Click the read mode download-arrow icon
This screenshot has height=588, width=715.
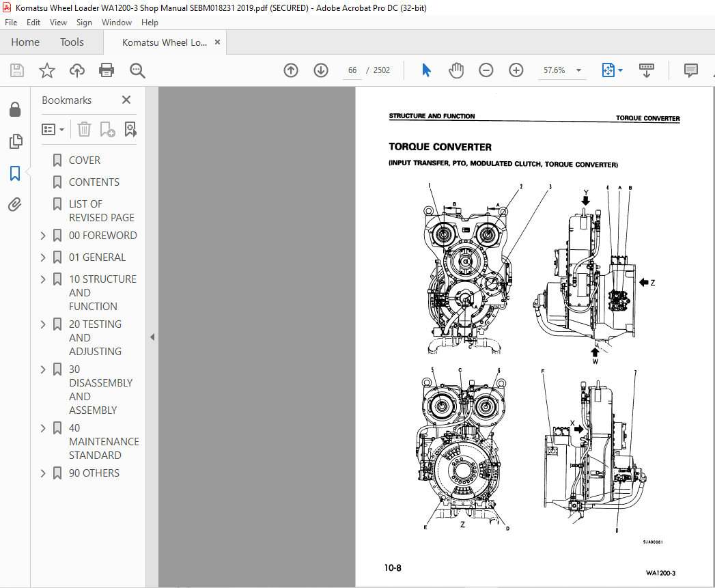646,70
